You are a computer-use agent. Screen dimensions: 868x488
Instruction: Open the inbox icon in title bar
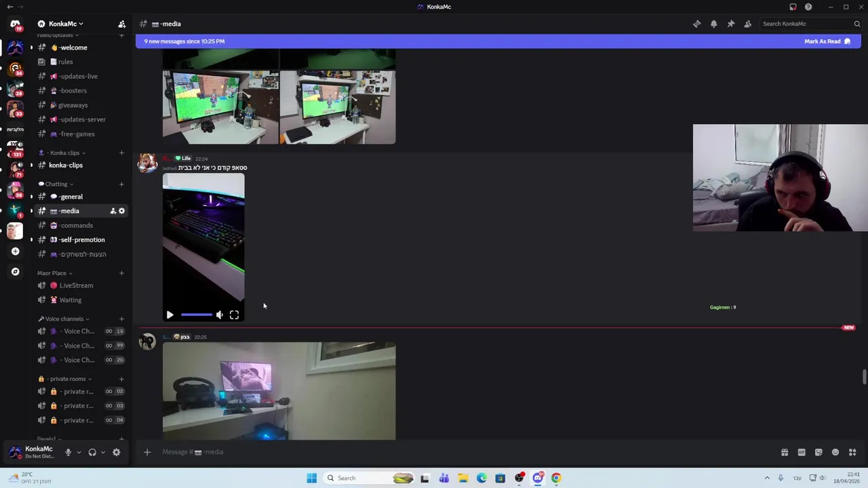(793, 7)
